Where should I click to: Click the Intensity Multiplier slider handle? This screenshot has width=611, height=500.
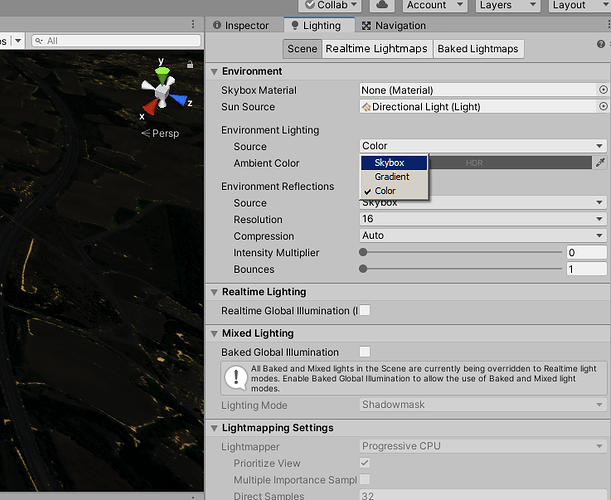pyautogui.click(x=363, y=252)
